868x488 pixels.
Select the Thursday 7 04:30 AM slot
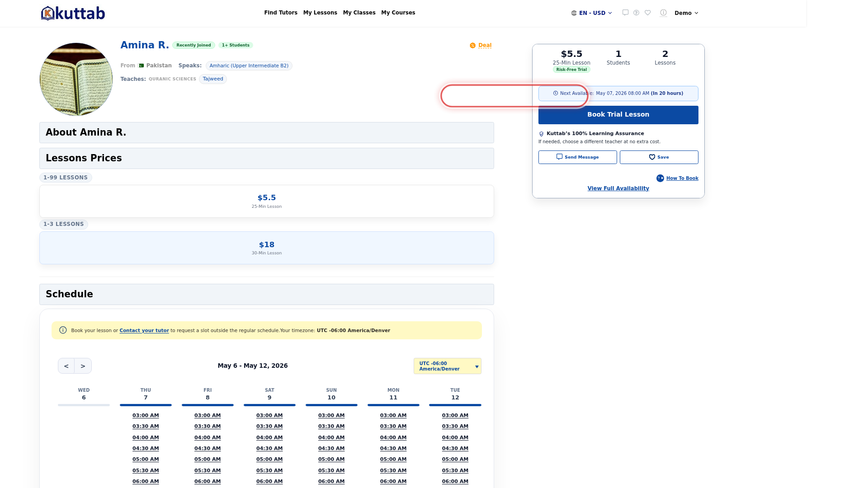146,449
